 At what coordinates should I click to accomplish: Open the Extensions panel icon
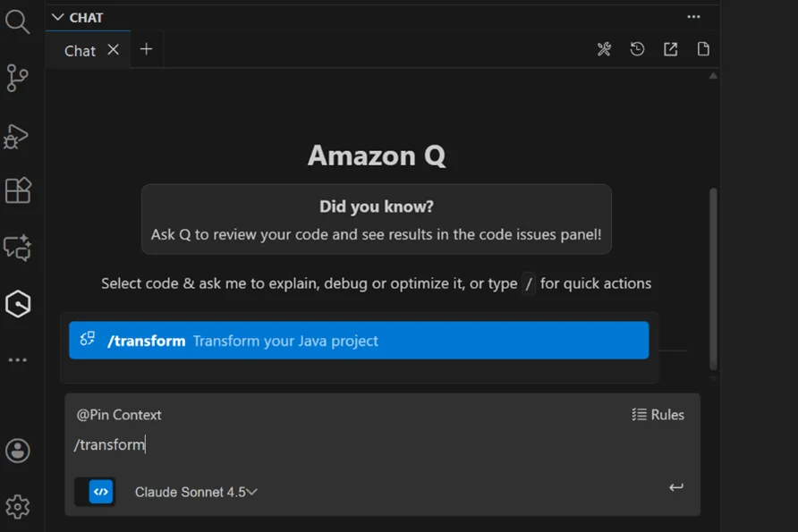18,190
